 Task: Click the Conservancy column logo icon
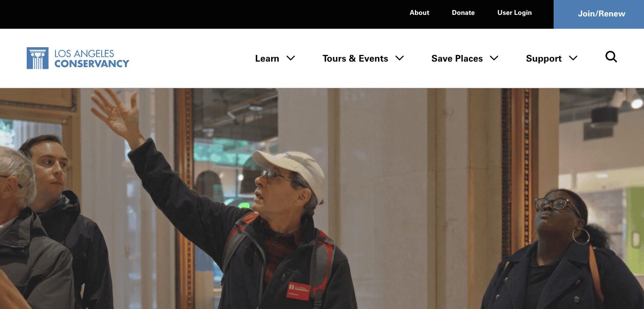[37, 58]
